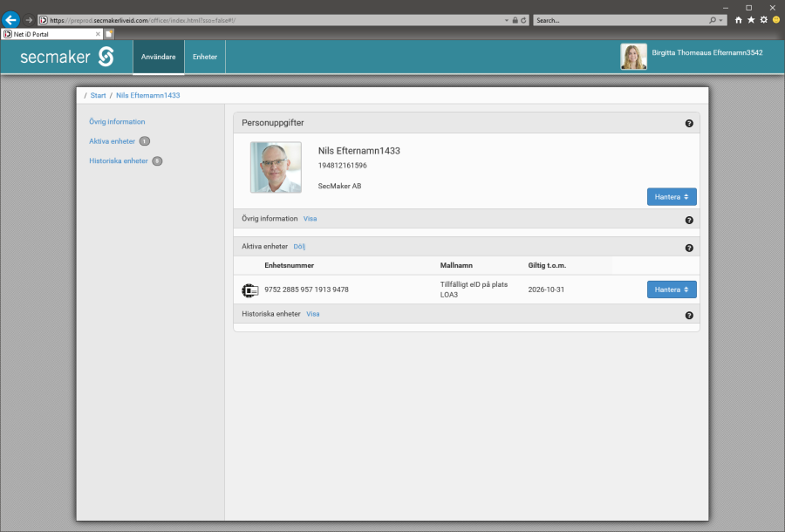This screenshot has width=785, height=532.
Task: Switch to the Enheter tab
Action: pyautogui.click(x=205, y=57)
